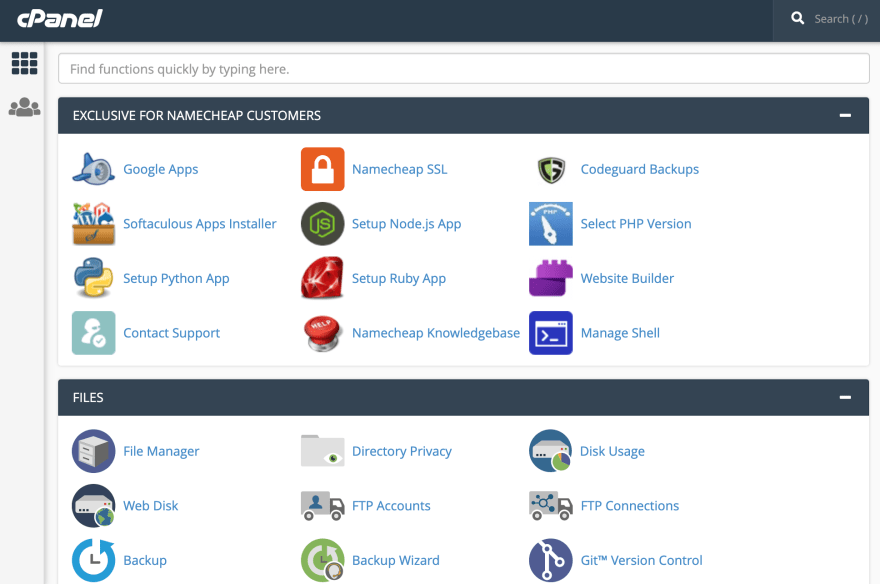
Task: Open Setup Ruby App link
Action: (x=399, y=278)
